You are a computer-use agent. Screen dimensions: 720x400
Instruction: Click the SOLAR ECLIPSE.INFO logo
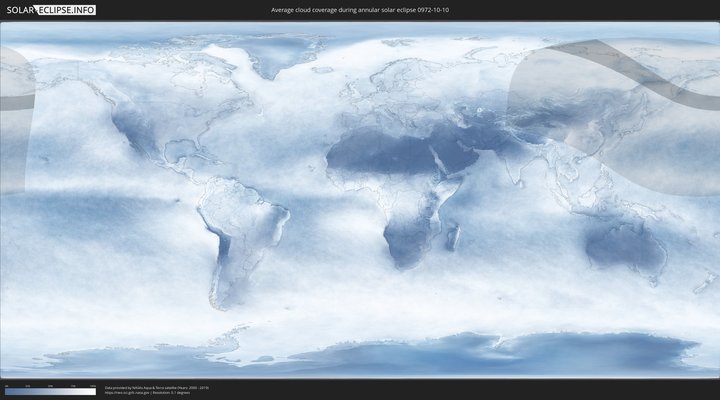tap(49, 10)
